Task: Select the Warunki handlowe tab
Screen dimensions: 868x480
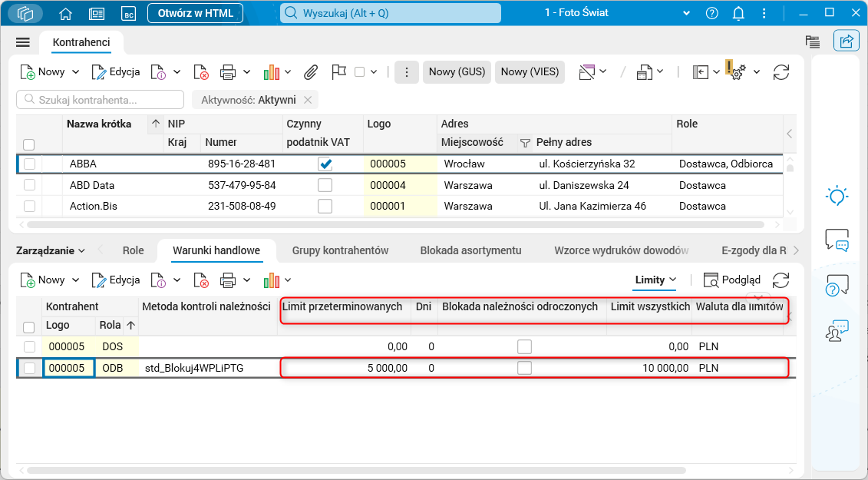Action: pos(216,250)
